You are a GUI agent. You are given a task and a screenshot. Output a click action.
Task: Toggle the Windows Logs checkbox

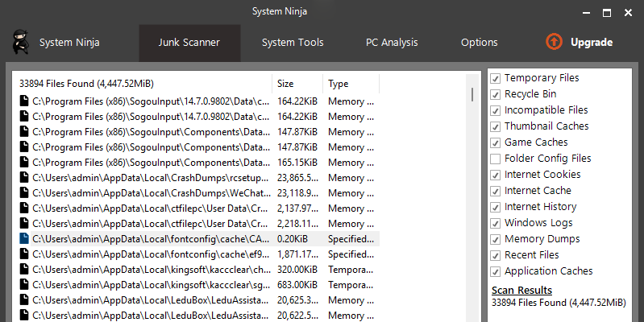[x=496, y=223]
